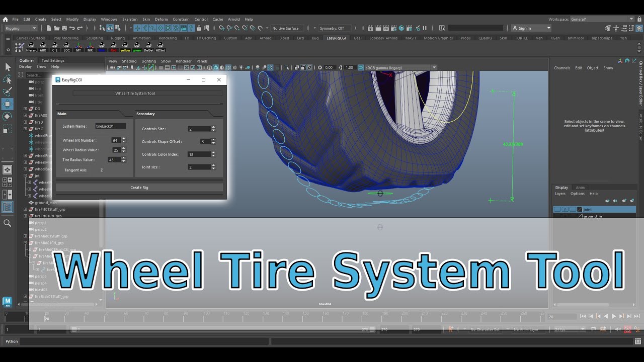This screenshot has width=644, height=362.
Task: Expand the tireA03 node in Outliner
Action: click(25, 115)
